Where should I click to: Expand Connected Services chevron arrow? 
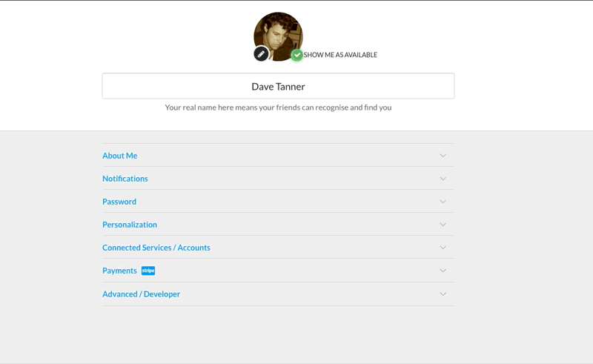[443, 248]
